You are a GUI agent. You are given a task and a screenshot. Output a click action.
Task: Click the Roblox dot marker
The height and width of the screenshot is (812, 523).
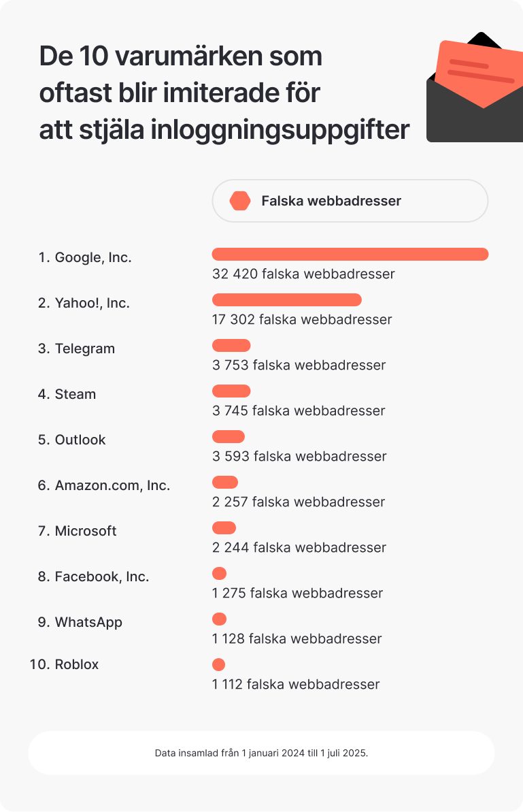(x=218, y=665)
